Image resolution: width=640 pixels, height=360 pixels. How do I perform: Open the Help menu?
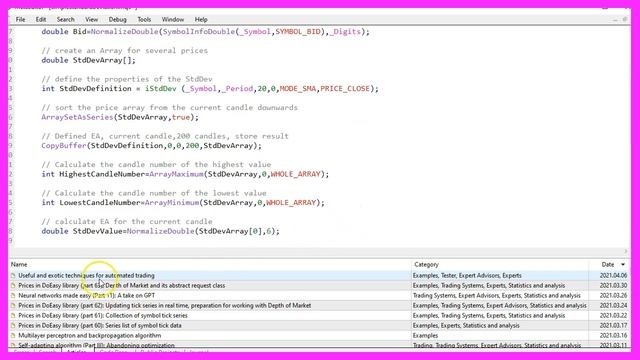point(201,19)
